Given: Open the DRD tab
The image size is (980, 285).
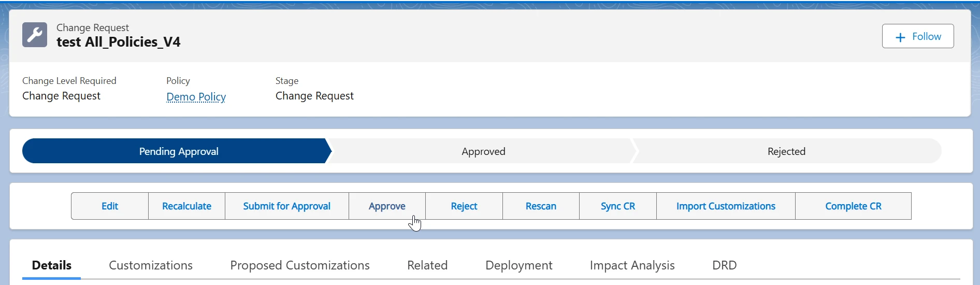Looking at the screenshot, I should pos(724,265).
